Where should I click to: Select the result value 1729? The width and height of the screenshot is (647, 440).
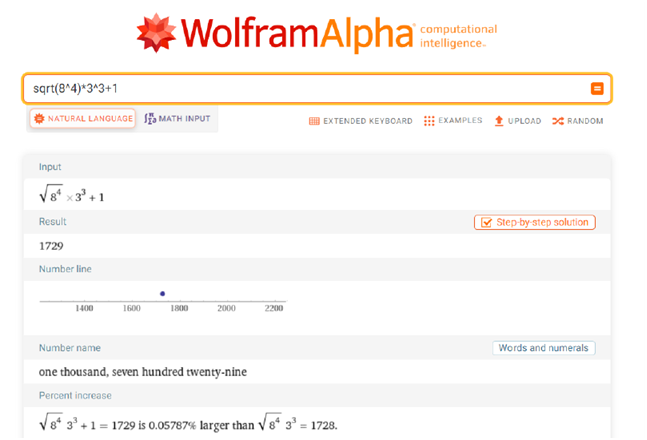[x=51, y=246]
